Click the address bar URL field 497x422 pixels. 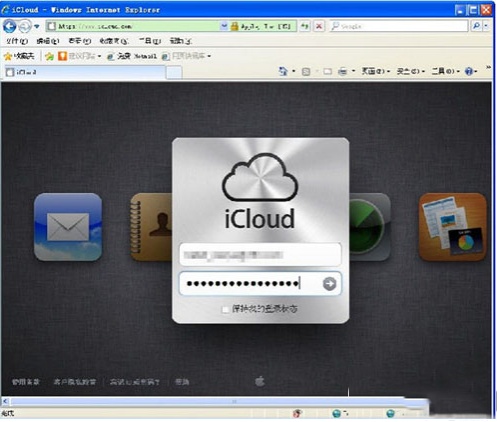[133, 26]
